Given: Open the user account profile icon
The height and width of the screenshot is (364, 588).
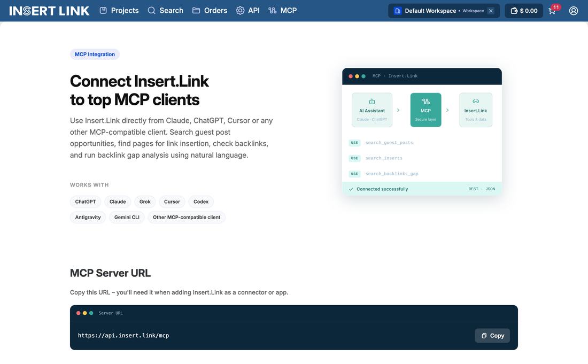Looking at the screenshot, I should [x=574, y=11].
